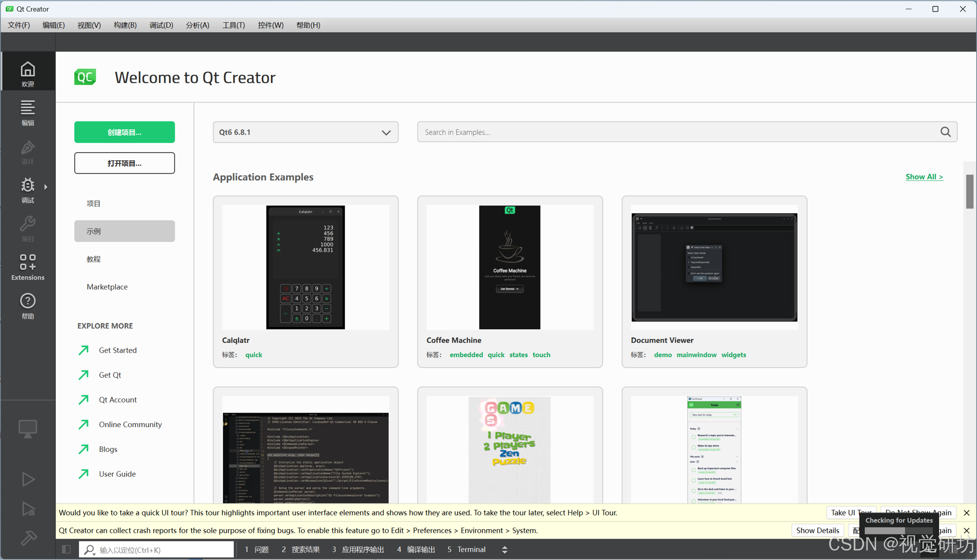This screenshot has height=560, width=977.
Task: Open the Coffee Machine example thumbnail
Action: (x=509, y=267)
